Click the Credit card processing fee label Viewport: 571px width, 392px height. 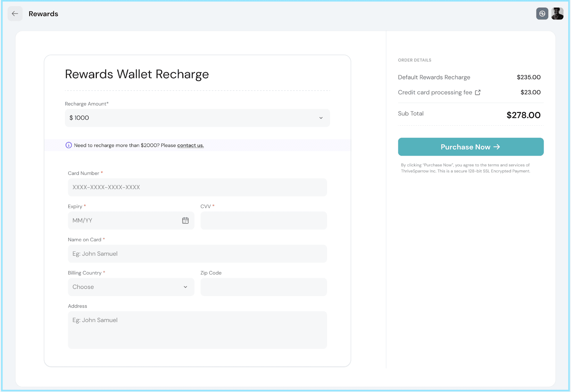435,92
